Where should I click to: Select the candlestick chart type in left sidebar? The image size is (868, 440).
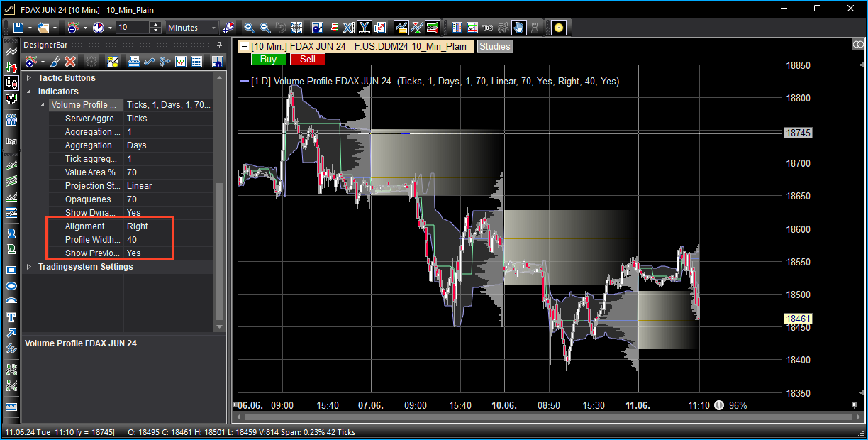pyautogui.click(x=11, y=83)
